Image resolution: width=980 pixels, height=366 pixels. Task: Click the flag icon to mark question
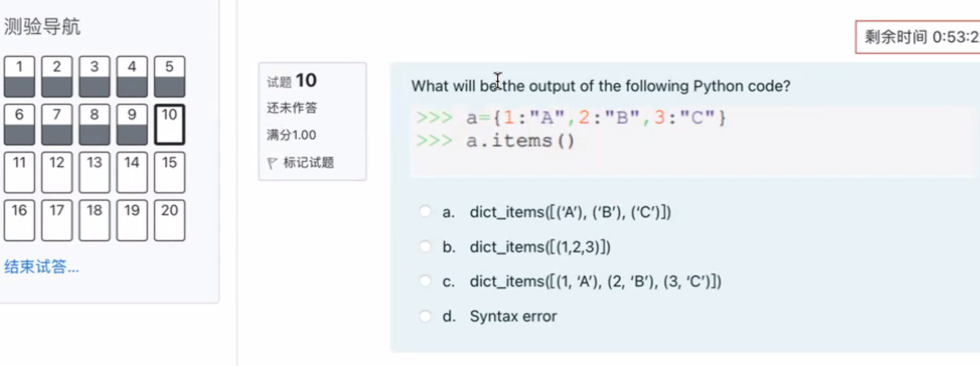tap(272, 163)
